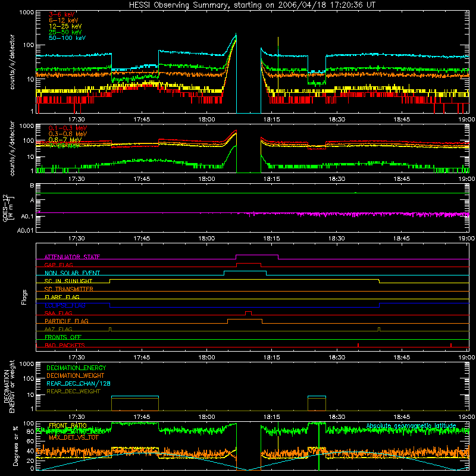This screenshot has height=476, width=476.
Task: Click the raised GAP_FLAG step segment
Action: pyautogui.click(x=249, y=264)
